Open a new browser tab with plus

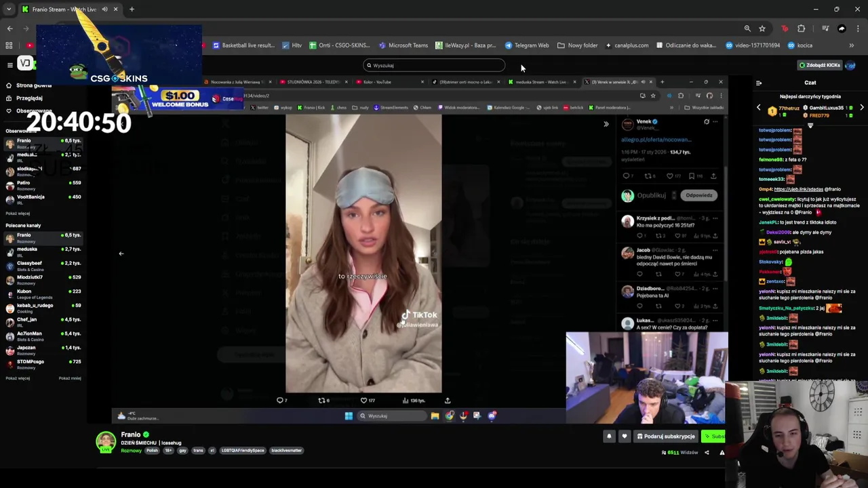click(x=132, y=9)
